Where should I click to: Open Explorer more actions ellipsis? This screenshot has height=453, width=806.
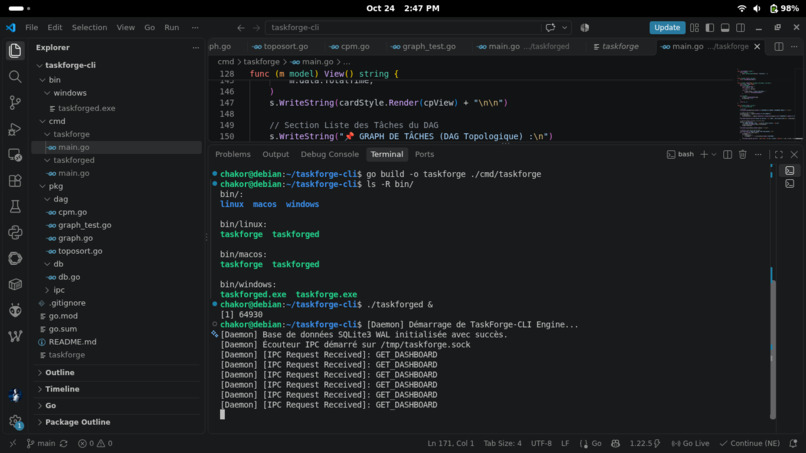coord(195,47)
